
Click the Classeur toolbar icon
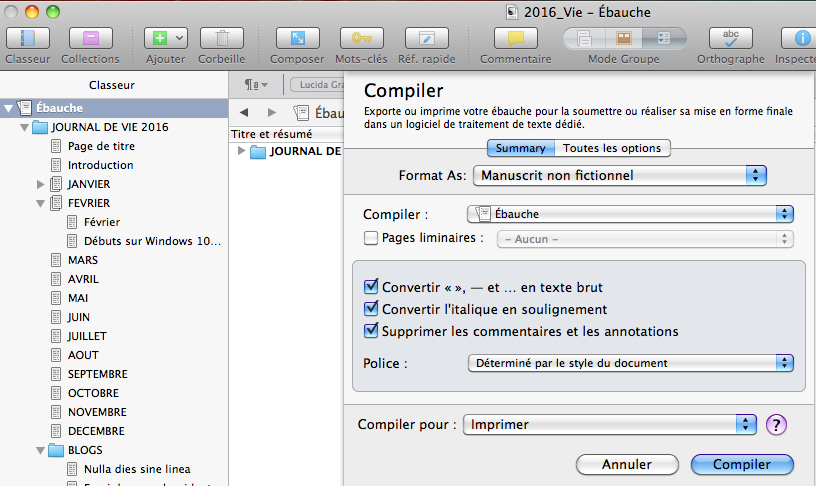[27, 38]
